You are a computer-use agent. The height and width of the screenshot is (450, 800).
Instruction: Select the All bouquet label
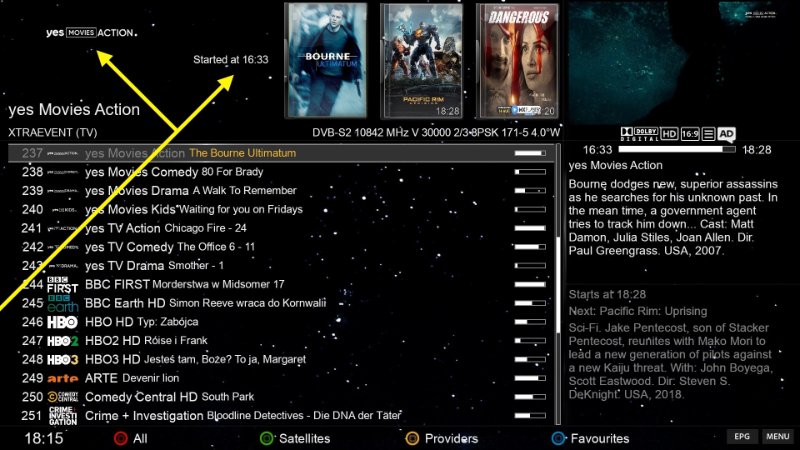pyautogui.click(x=140, y=438)
